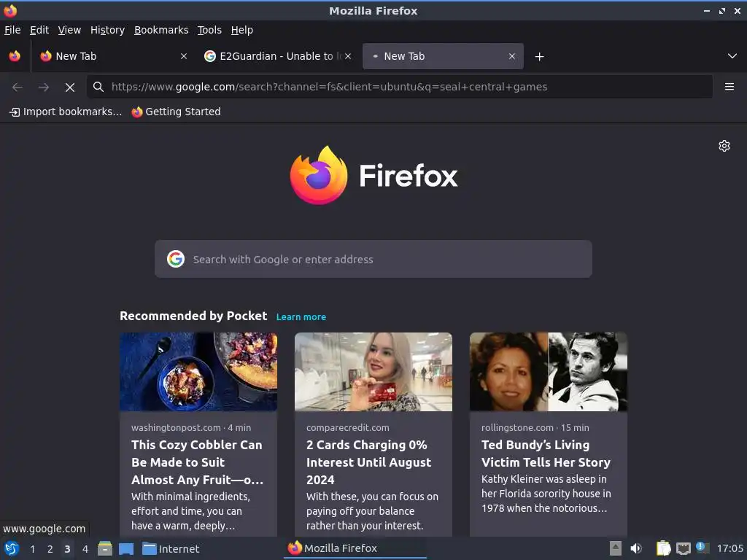The image size is (747, 560).
Task: Open Firefox View pinned icon
Action: 15,56
